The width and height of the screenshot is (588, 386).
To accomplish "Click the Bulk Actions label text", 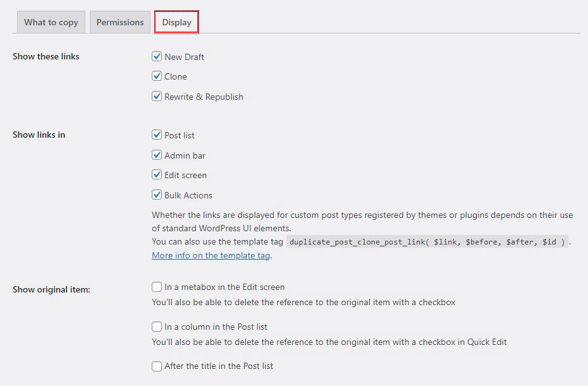I will click(x=188, y=195).
